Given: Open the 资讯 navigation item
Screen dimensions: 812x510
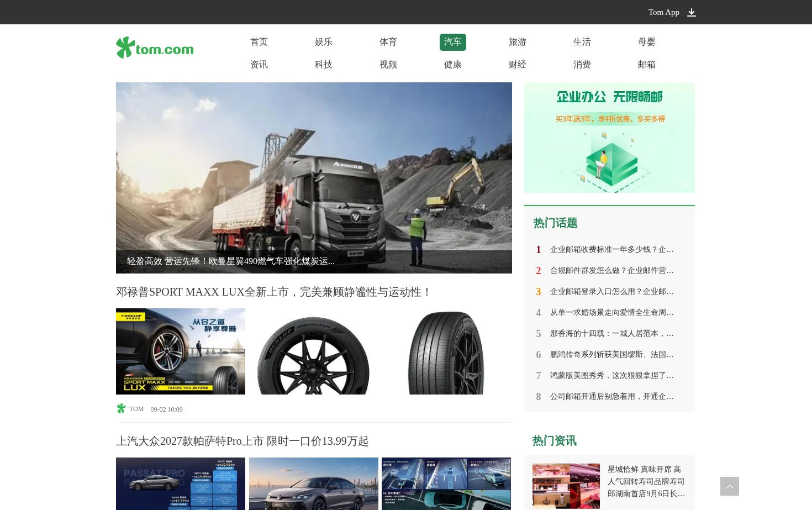Looking at the screenshot, I should pos(259,65).
